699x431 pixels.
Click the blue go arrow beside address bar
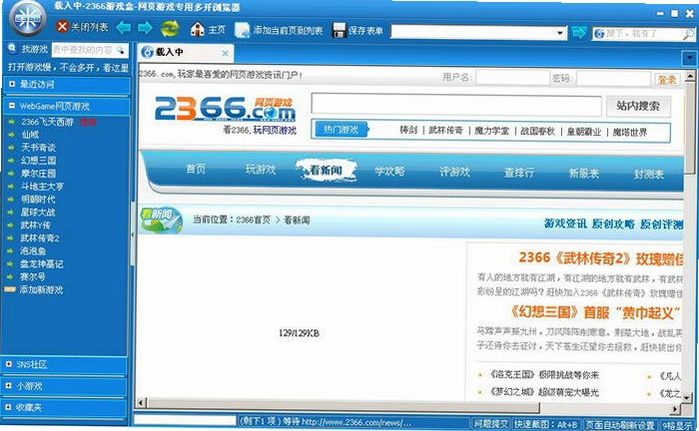click(x=579, y=32)
